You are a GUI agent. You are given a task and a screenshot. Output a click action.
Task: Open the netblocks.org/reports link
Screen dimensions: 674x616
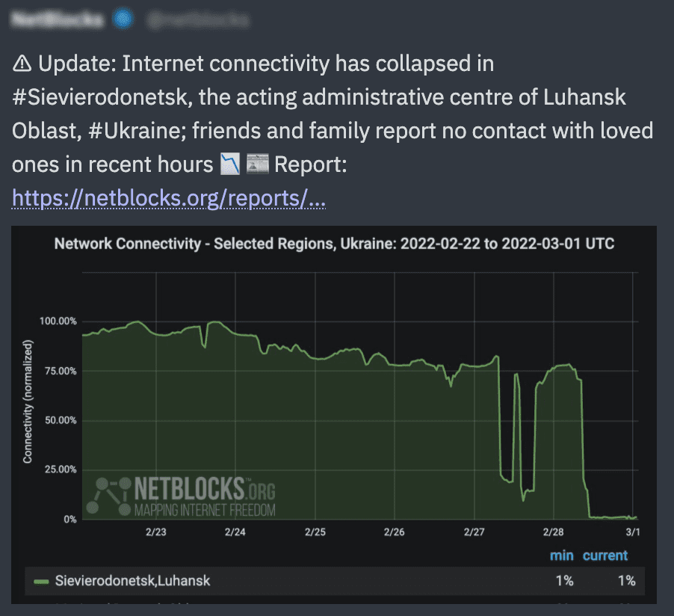[x=169, y=198]
